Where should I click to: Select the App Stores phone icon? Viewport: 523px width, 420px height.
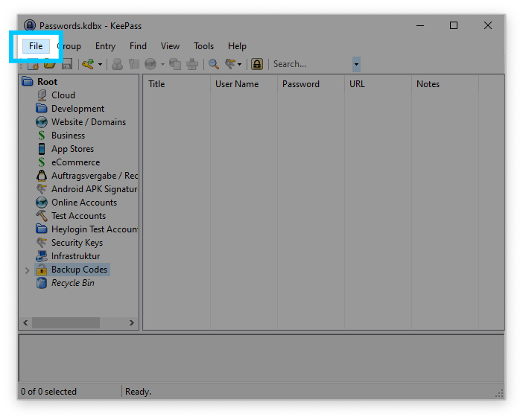pos(42,149)
